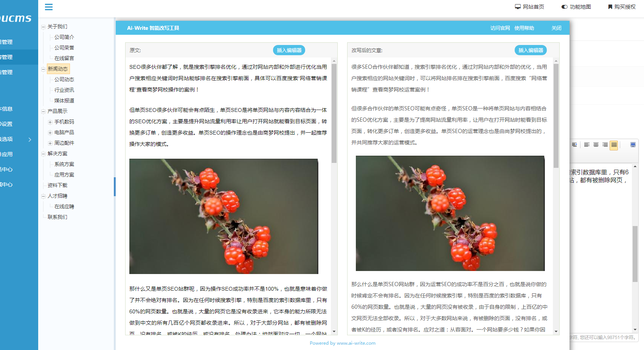Viewport: 644px width, 350px height.
Task: Open the hamburger navigation menu
Action: (48, 7)
